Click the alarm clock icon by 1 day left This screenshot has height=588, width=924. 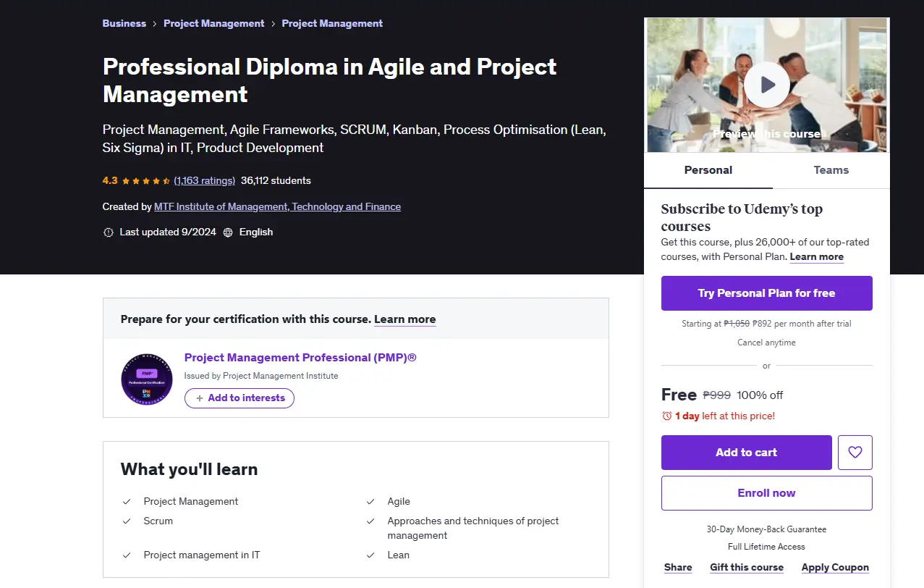(667, 416)
